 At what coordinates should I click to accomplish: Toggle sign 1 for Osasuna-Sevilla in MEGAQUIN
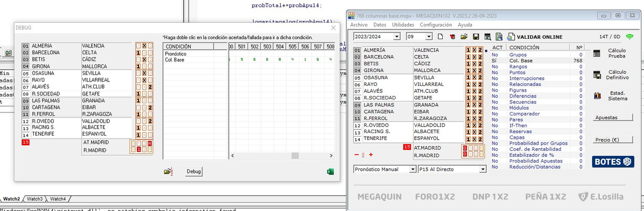pos(468,78)
